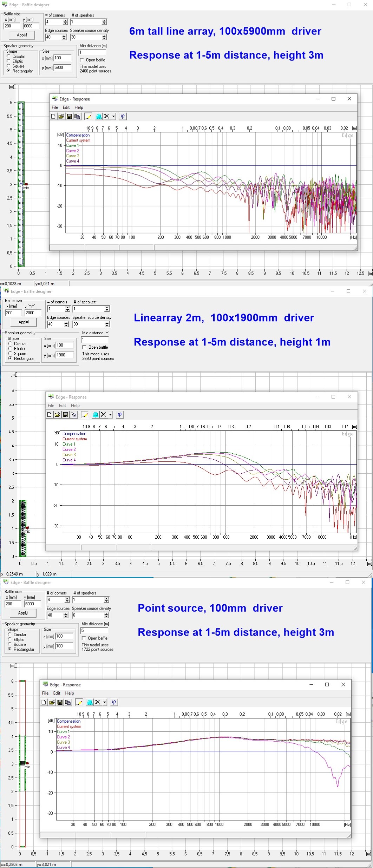Toggle phase φ icon in 2m Linearray Response toolbar
This screenshot has height=868, width=373.
[119, 414]
